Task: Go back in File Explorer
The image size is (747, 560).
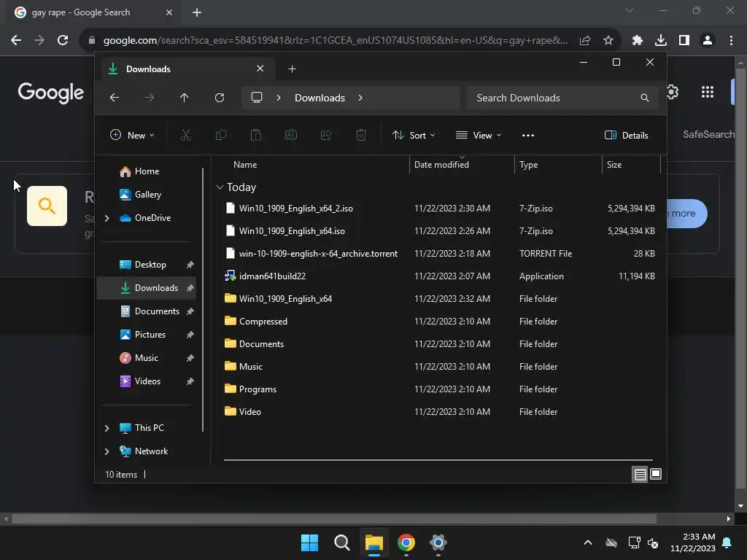Action: point(115,98)
